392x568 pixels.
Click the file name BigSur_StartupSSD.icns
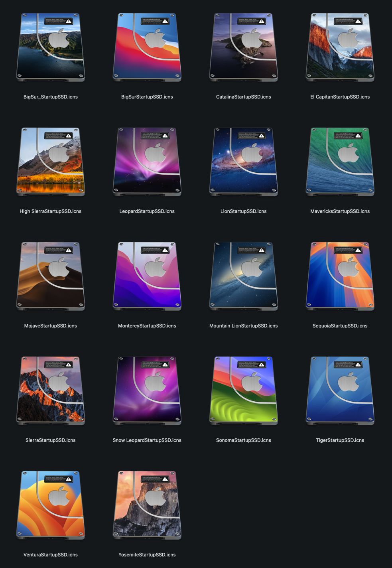(51, 97)
